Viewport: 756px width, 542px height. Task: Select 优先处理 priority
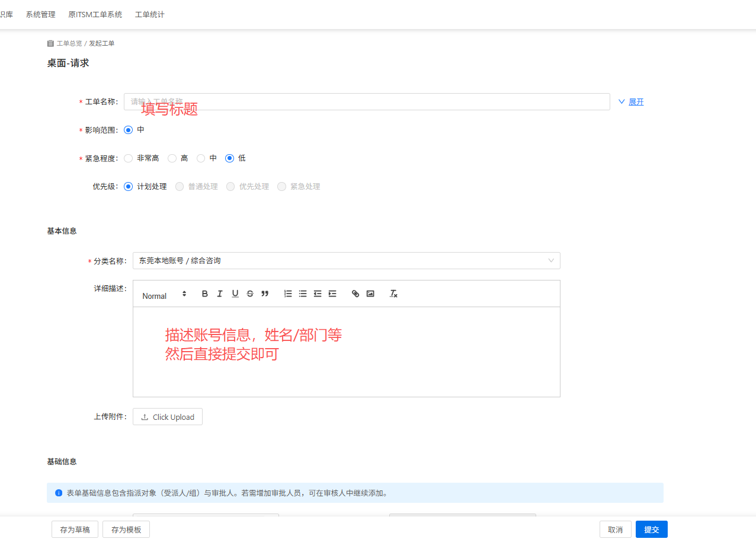230,187
